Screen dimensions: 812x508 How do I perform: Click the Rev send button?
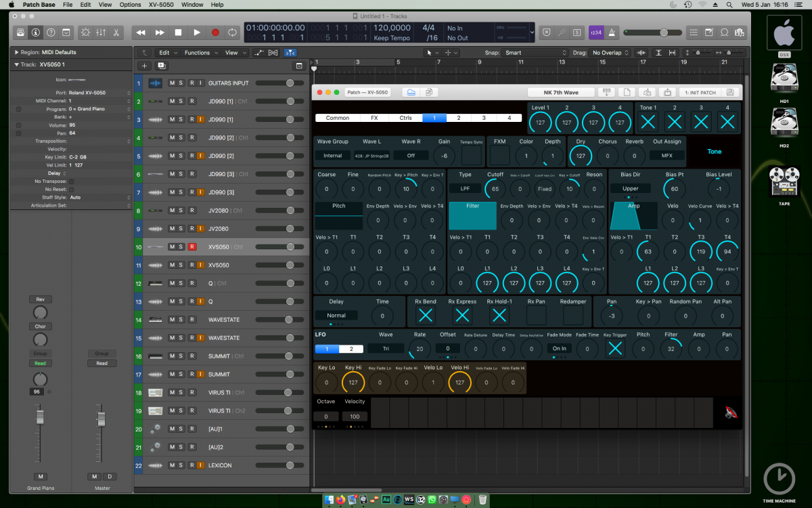point(40,299)
